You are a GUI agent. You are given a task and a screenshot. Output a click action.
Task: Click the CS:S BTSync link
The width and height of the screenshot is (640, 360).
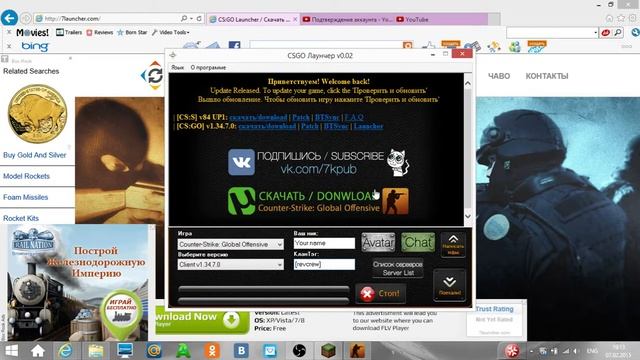coord(327,118)
